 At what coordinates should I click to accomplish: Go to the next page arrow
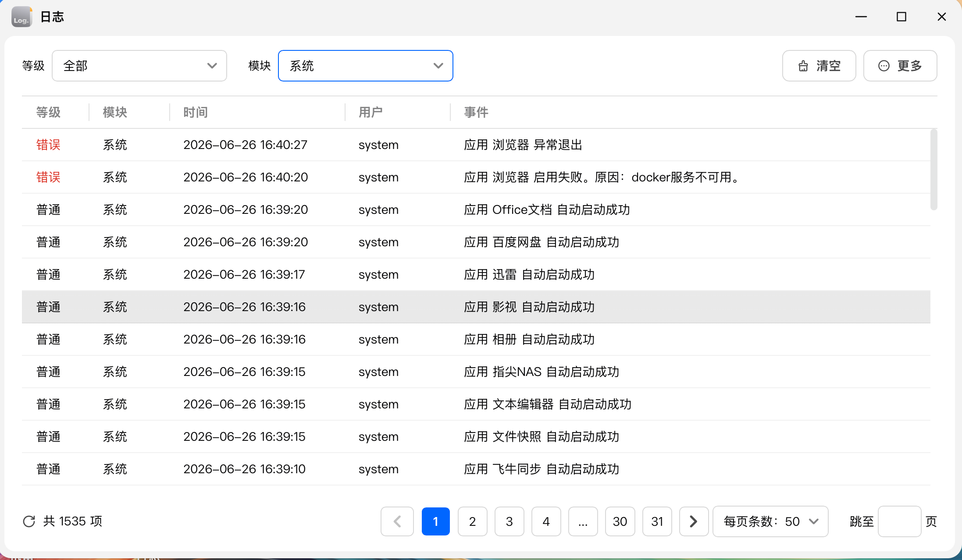click(x=694, y=521)
